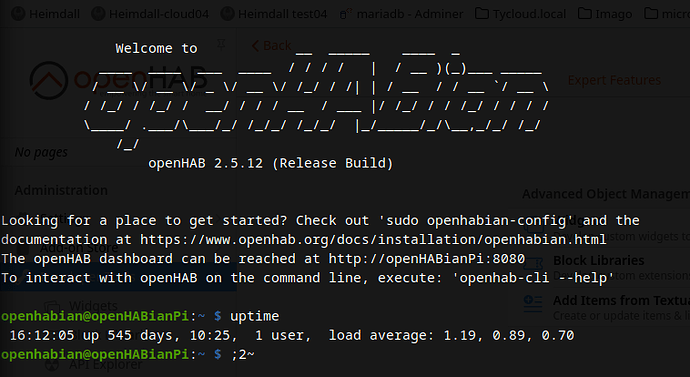Click 'load average: 1.19' text
This screenshot has width=690, height=377.
point(402,336)
